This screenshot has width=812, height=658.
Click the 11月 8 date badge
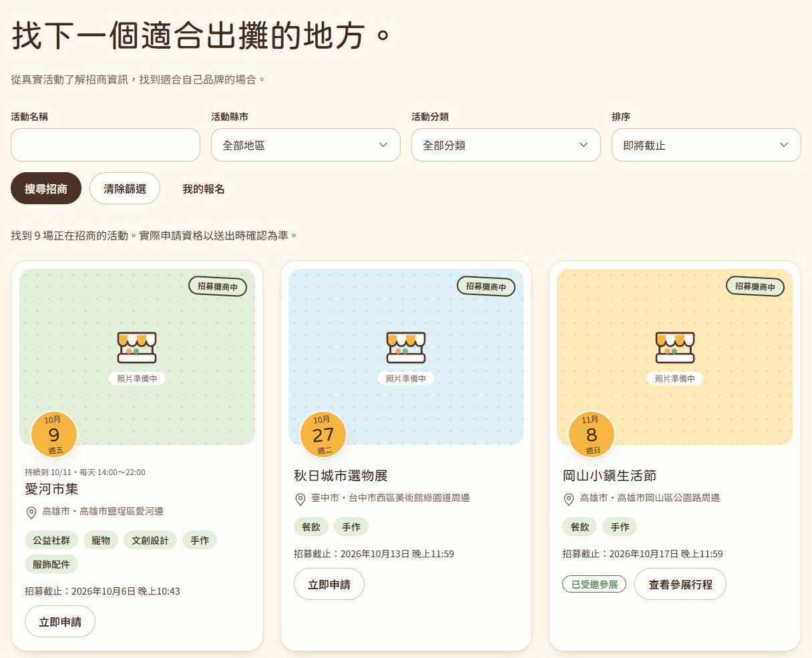point(592,434)
